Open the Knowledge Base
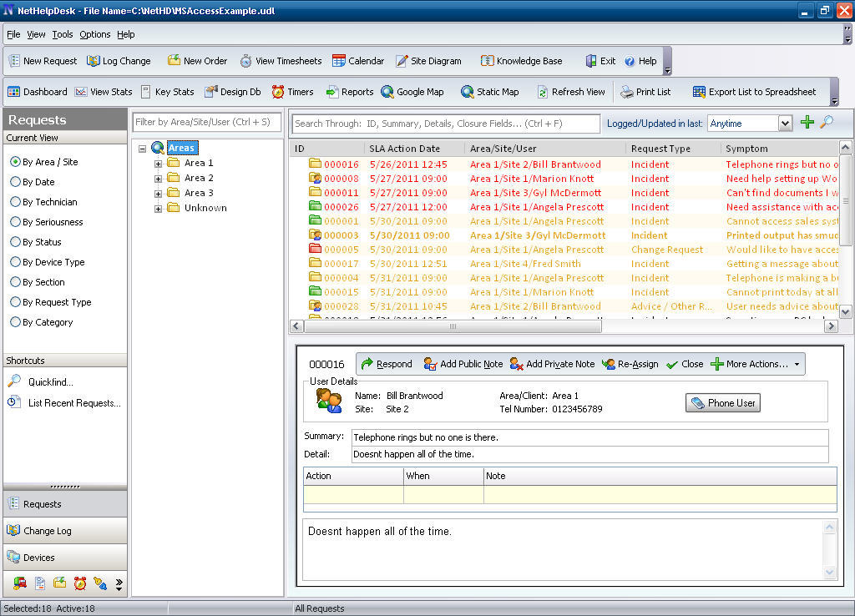Image resolution: width=855 pixels, height=616 pixels. [x=521, y=61]
